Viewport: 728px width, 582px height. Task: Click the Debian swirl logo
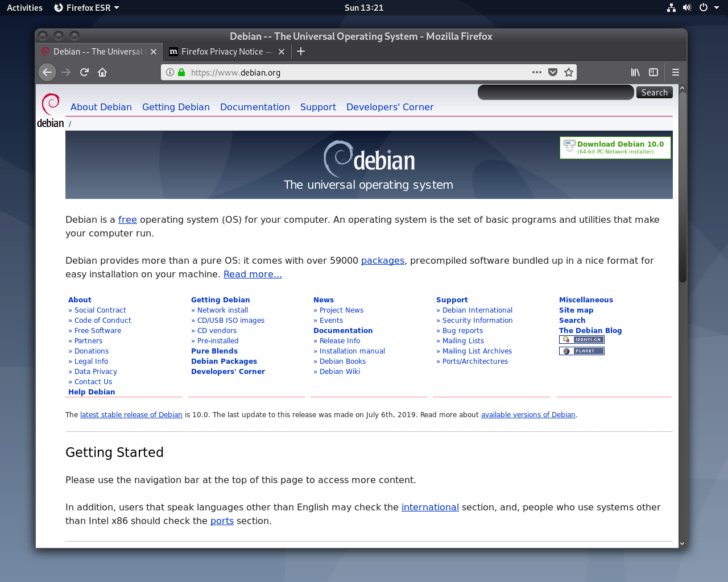[x=51, y=110]
